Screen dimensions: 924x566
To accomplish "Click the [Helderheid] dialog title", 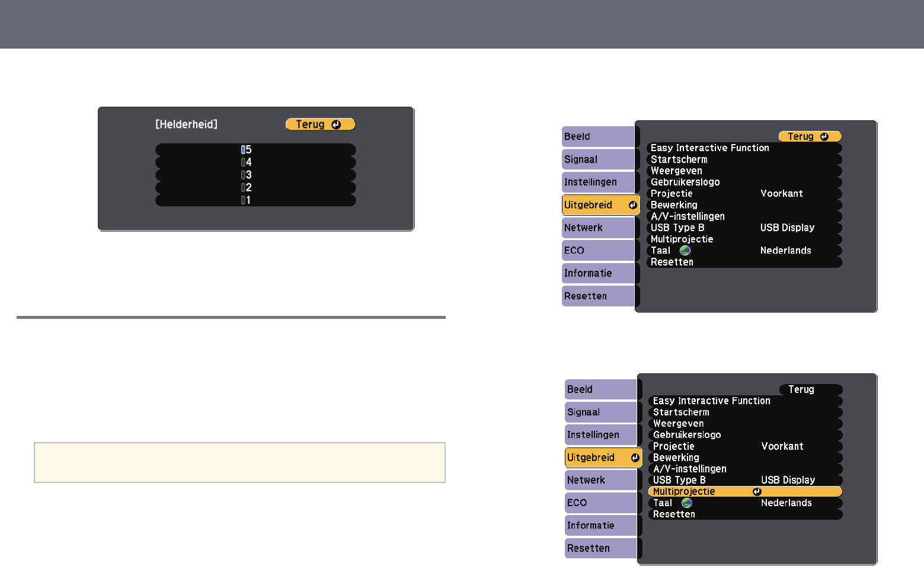I will tap(186, 124).
